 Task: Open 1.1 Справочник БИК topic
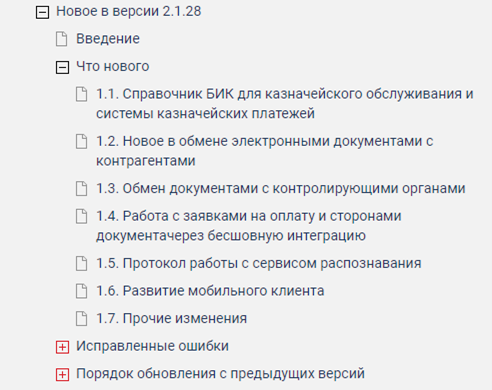pos(285,104)
